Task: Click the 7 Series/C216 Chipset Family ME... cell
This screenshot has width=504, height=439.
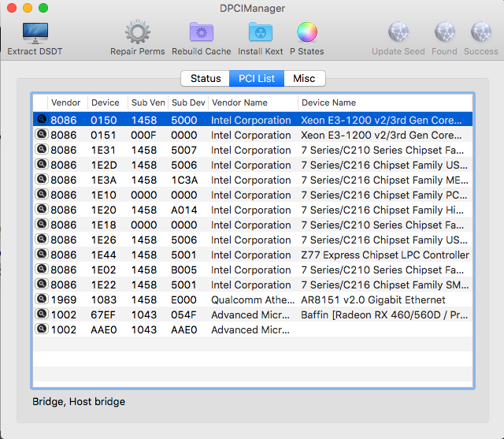Action: (x=384, y=180)
